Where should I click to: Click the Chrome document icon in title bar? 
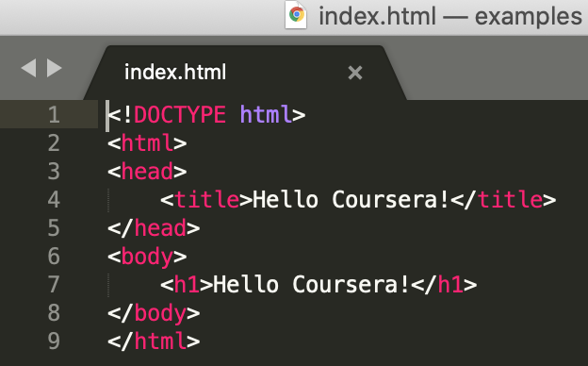pos(296,15)
